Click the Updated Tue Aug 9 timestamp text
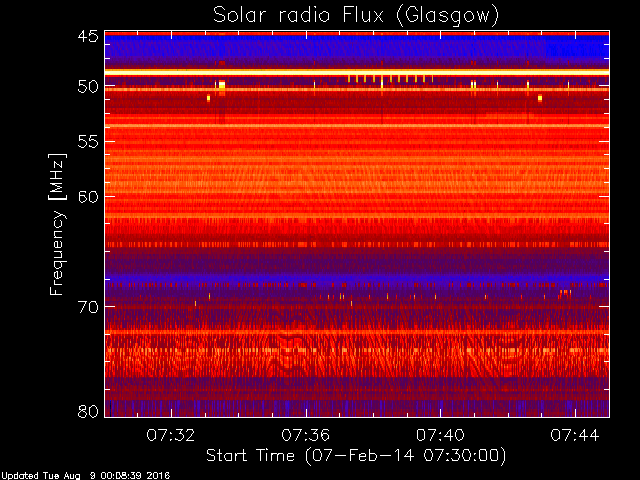Image resolution: width=640 pixels, height=480 pixels. (85, 476)
